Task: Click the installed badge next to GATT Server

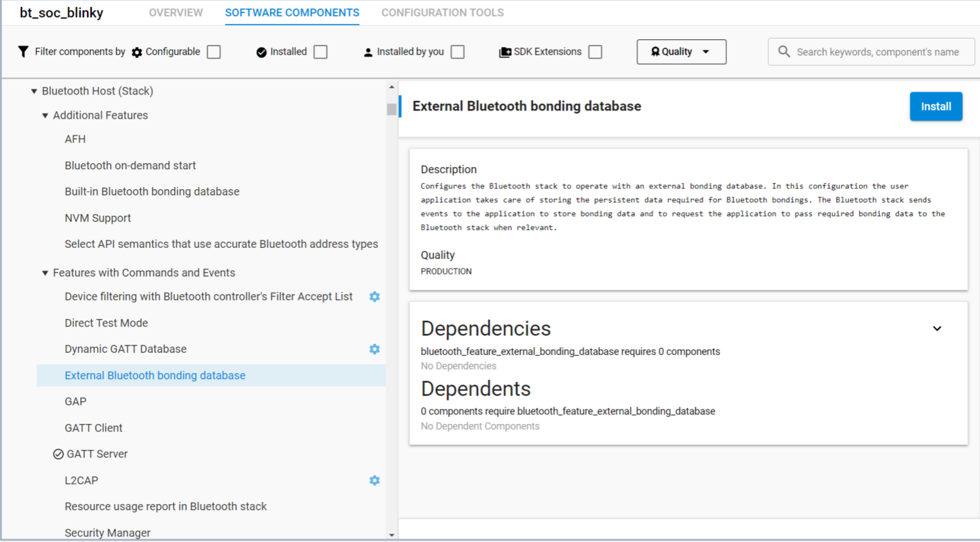Action: coord(57,454)
